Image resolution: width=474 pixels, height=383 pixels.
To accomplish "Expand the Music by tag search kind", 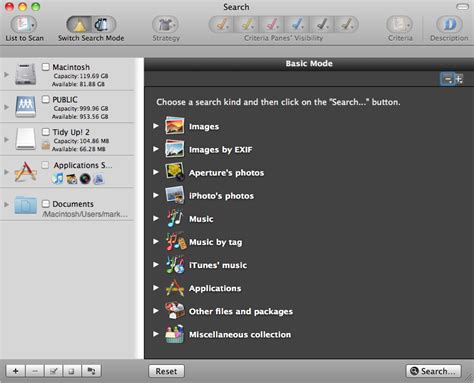I will (x=156, y=241).
